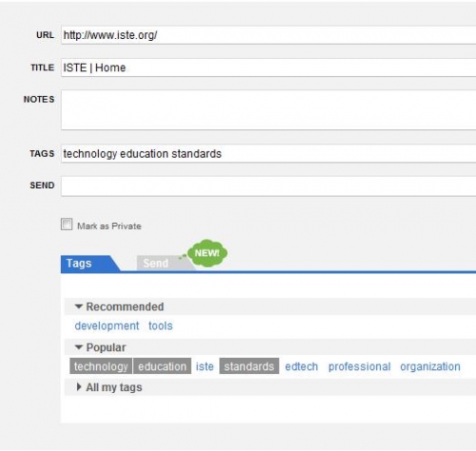Add the edtech popular tag
Image resolution: width=476 pixels, height=451 pixels.
point(302,366)
